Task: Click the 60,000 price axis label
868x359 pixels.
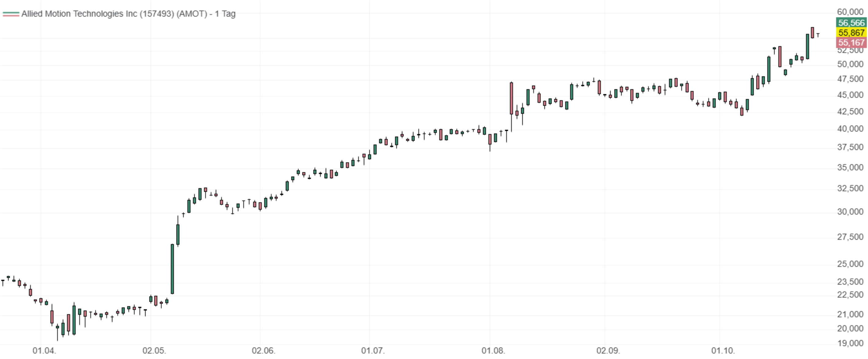Action: [850, 12]
